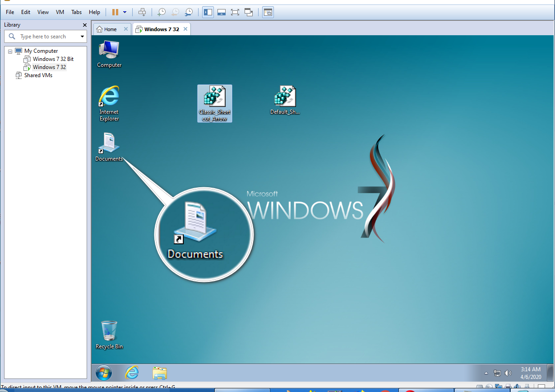Select the running Windows 7 32 VM in Library
Viewport: 555px width, 392px height.
[50, 67]
